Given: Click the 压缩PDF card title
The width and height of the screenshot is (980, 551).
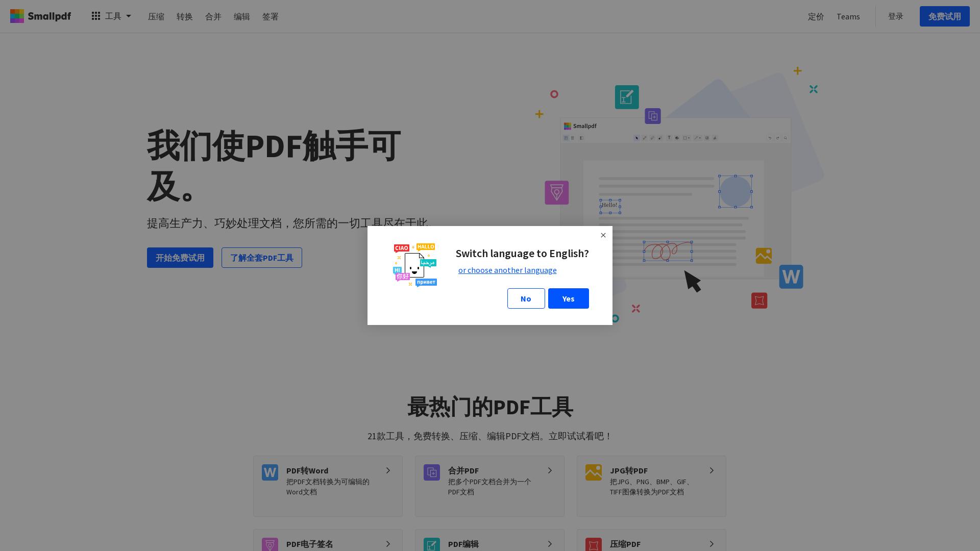Looking at the screenshot, I should [625, 544].
